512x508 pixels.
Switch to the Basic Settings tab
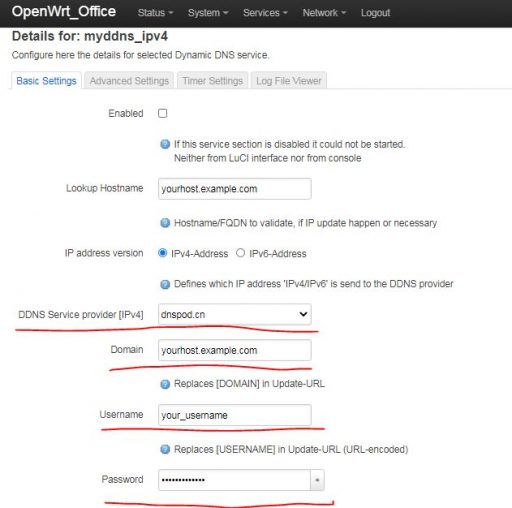click(46, 81)
